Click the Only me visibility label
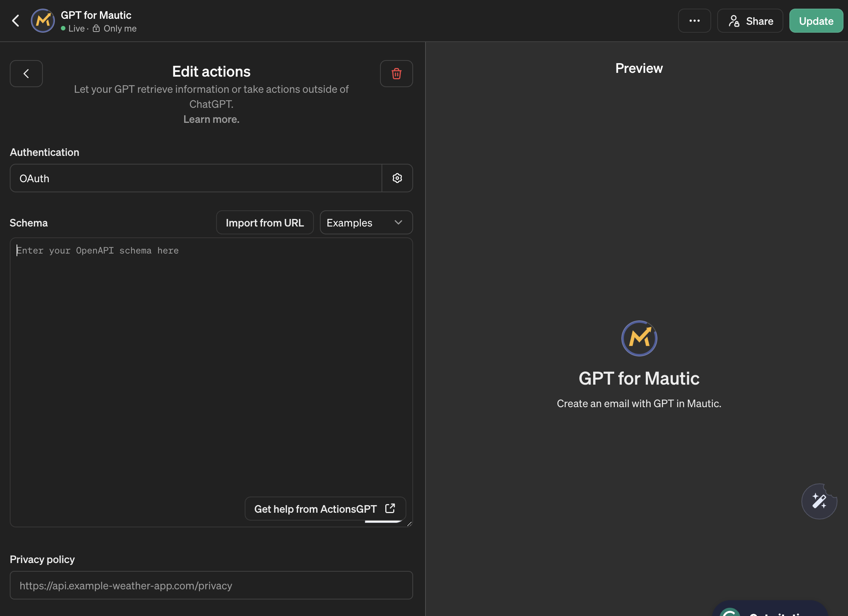The image size is (848, 616). pos(120,29)
